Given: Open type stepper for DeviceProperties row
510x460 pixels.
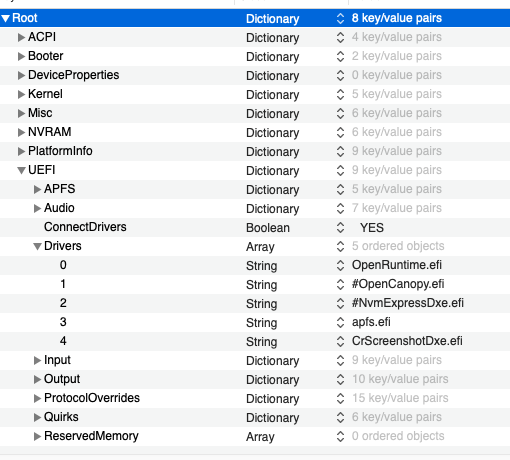Looking at the screenshot, I should point(340,75).
